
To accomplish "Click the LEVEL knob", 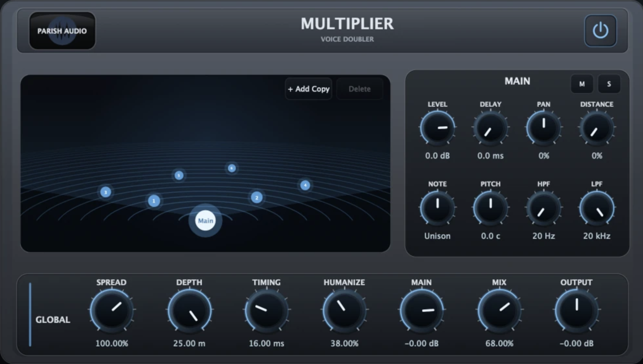I will (x=437, y=128).
